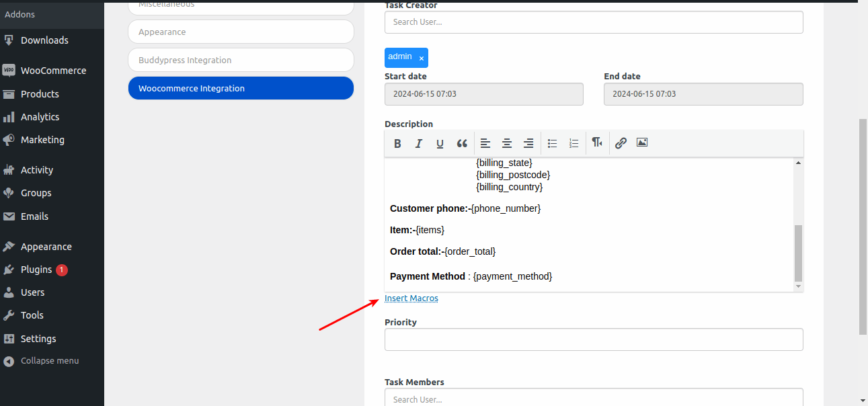Viewport: 868px width, 406px height.
Task: Click the Activity sidebar icon
Action: click(9, 170)
